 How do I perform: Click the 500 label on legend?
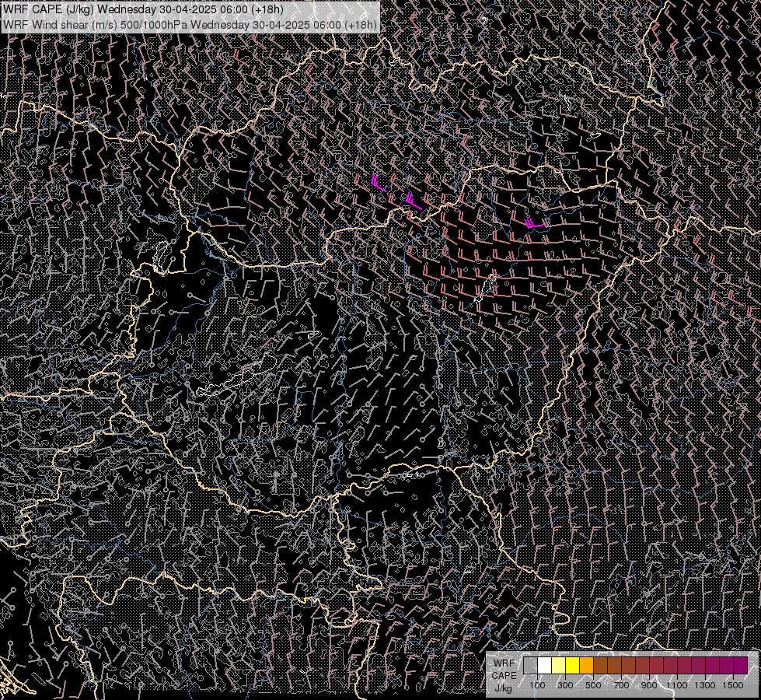(x=593, y=685)
